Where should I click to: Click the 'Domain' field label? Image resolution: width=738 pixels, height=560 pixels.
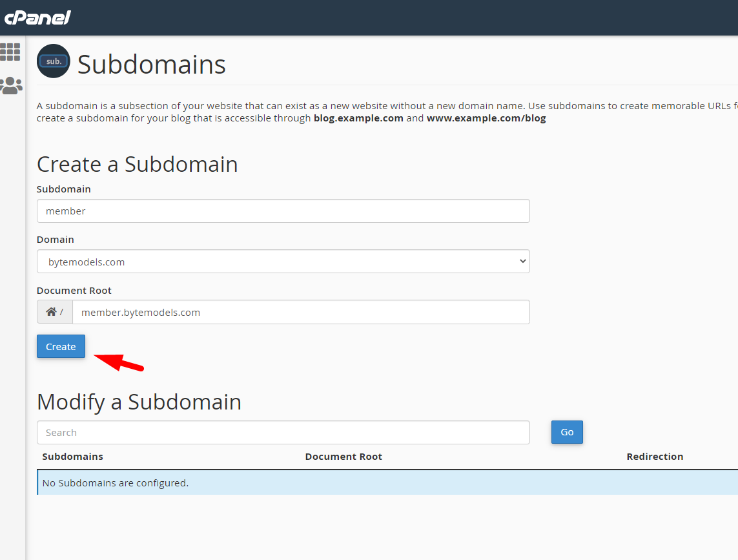[x=56, y=240]
